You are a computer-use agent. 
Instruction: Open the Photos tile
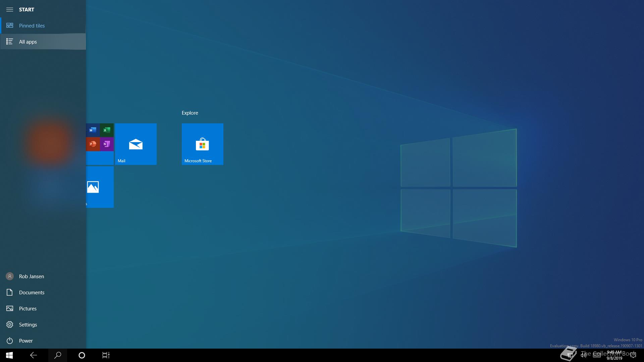point(100,187)
